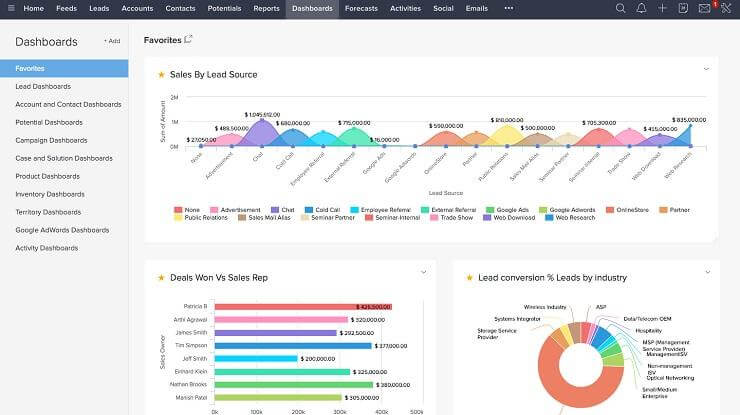
Task: Click the calendar icon in top bar
Action: click(x=683, y=8)
